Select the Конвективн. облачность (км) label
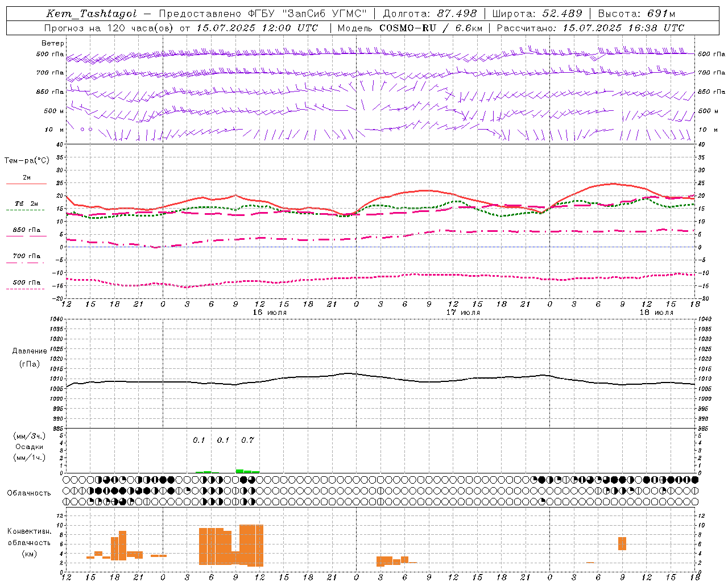The height and width of the screenshot is (582, 728). (x=30, y=542)
